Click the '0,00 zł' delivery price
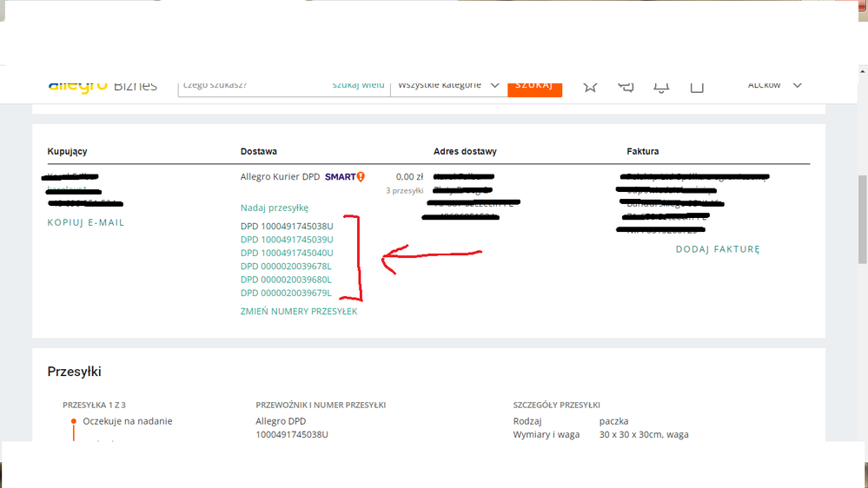The width and height of the screenshot is (868, 488). (409, 176)
